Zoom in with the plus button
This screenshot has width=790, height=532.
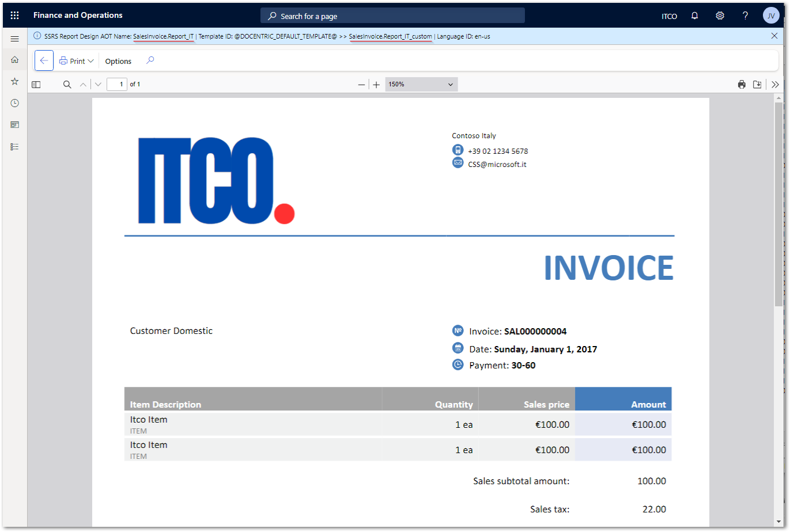point(376,85)
